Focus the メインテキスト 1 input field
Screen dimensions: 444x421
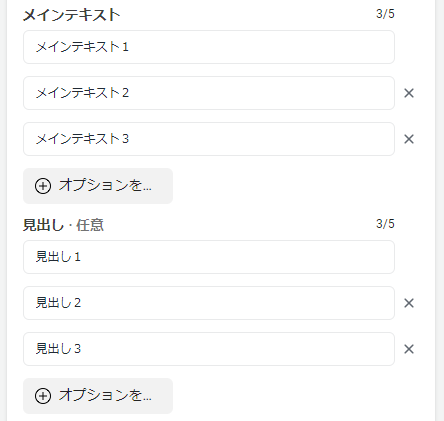click(x=209, y=47)
